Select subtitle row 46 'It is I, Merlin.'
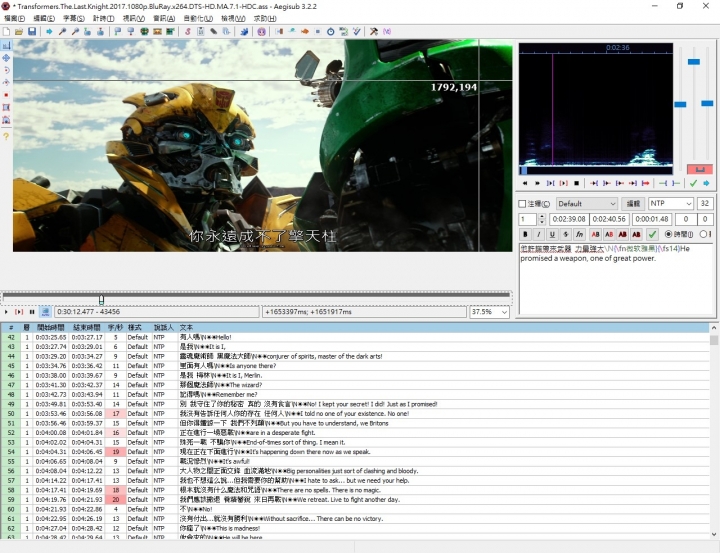Image resolution: width=720 pixels, height=553 pixels. point(355,375)
